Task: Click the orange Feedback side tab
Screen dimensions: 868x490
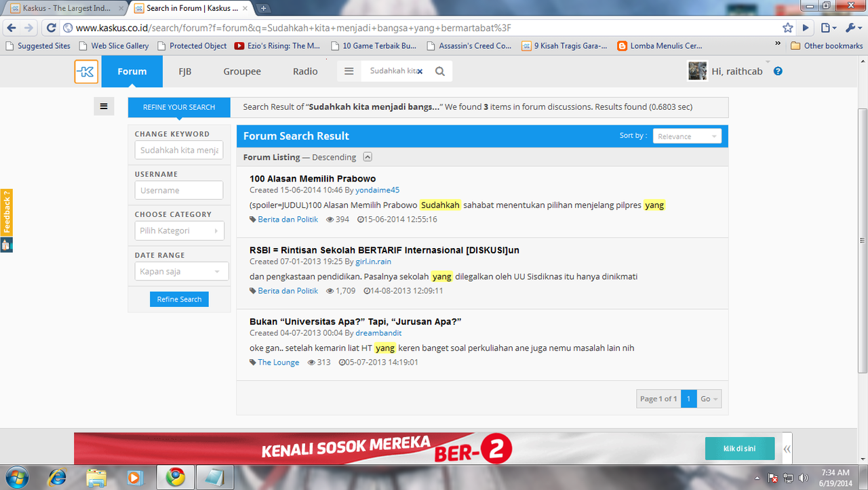Action: [6, 212]
